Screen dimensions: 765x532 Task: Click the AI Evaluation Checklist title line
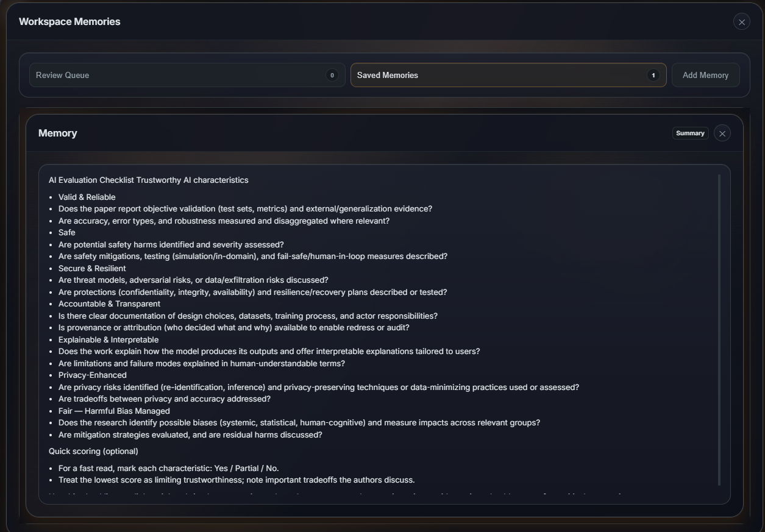148,180
